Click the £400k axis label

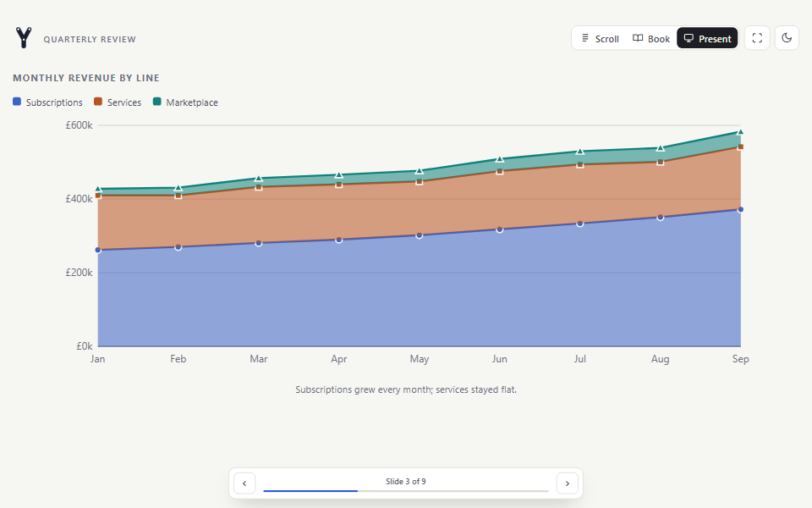pos(79,199)
